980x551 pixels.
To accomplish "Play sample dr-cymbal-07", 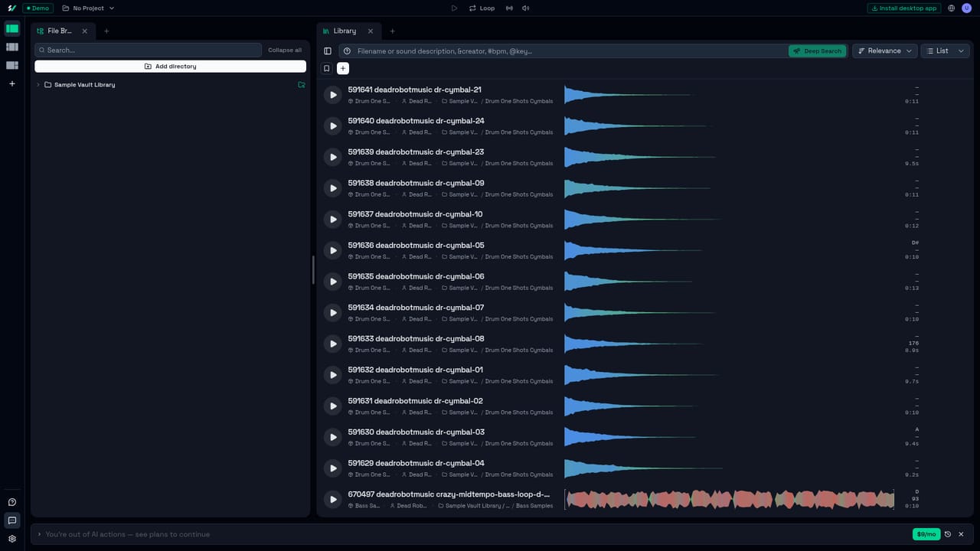I will [x=332, y=313].
